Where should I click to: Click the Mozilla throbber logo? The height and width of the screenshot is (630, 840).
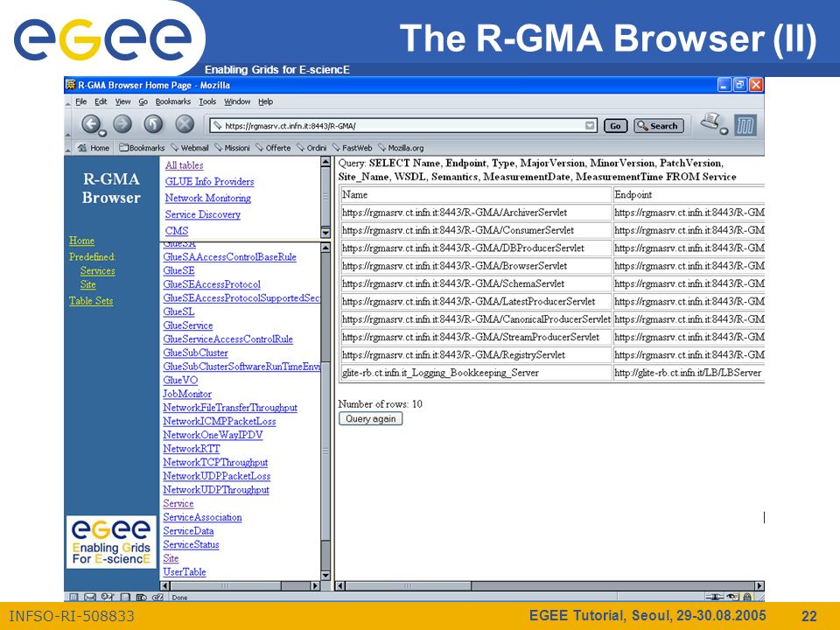tap(745, 125)
